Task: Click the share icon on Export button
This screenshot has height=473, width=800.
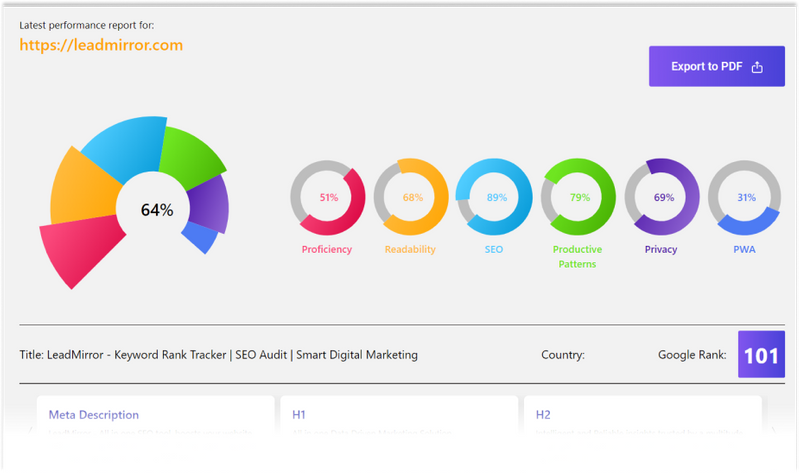Action: [x=757, y=67]
